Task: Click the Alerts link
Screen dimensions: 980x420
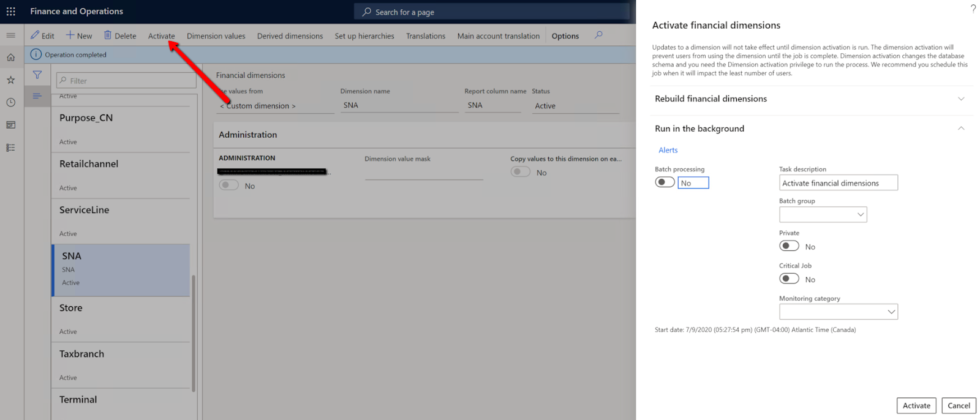Action: coord(668,150)
